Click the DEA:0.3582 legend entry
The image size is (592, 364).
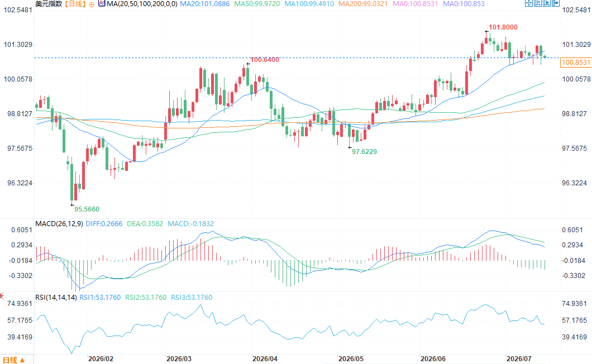pos(145,223)
